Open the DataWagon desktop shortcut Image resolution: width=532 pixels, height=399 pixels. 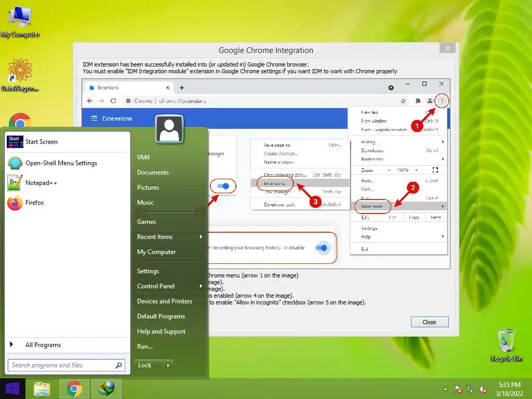coord(20,75)
